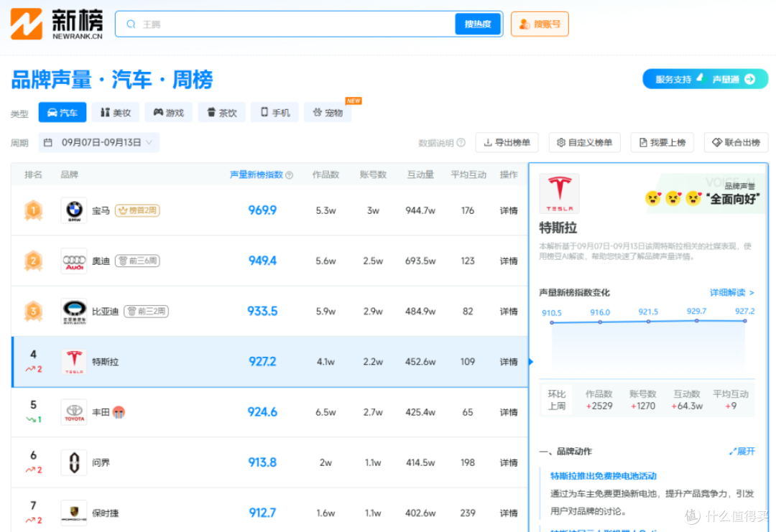
Task: Click the Toyota brand logo
Action: click(74, 412)
